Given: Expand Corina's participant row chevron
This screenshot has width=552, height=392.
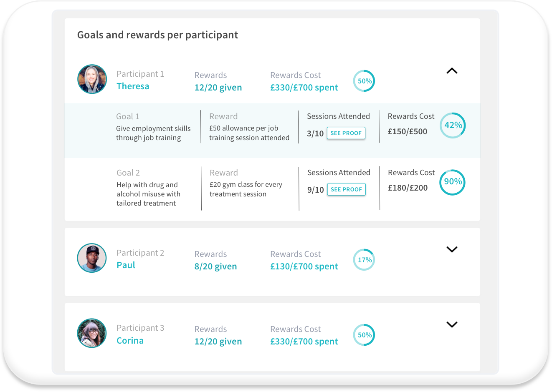Looking at the screenshot, I should [452, 324].
